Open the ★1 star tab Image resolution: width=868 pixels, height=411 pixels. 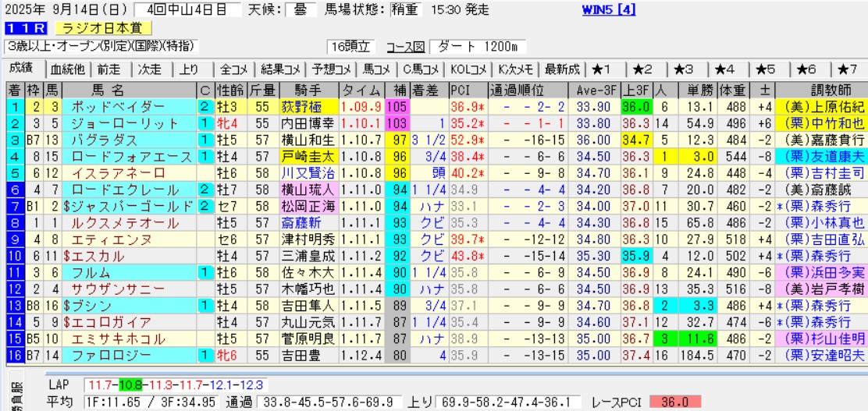[x=602, y=69]
